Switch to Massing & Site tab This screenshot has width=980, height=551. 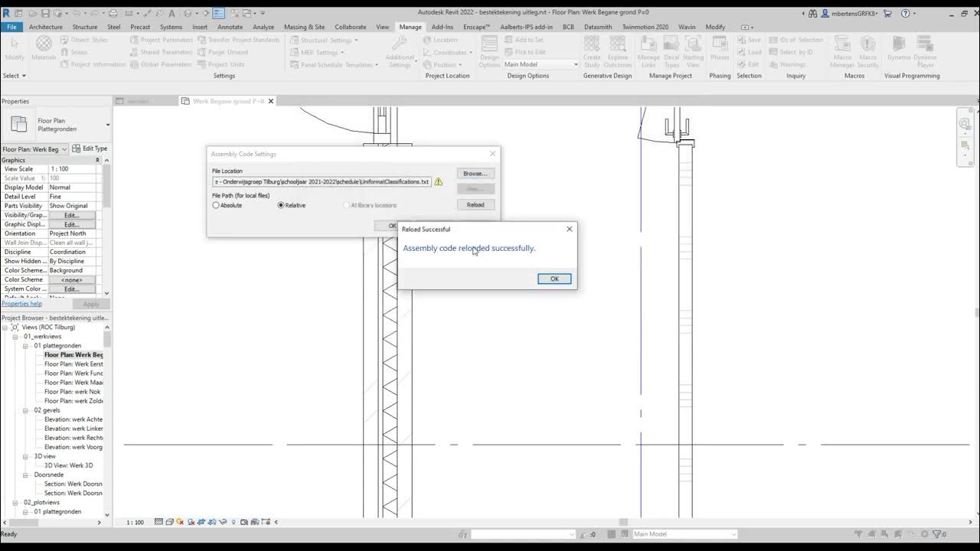pyautogui.click(x=304, y=27)
